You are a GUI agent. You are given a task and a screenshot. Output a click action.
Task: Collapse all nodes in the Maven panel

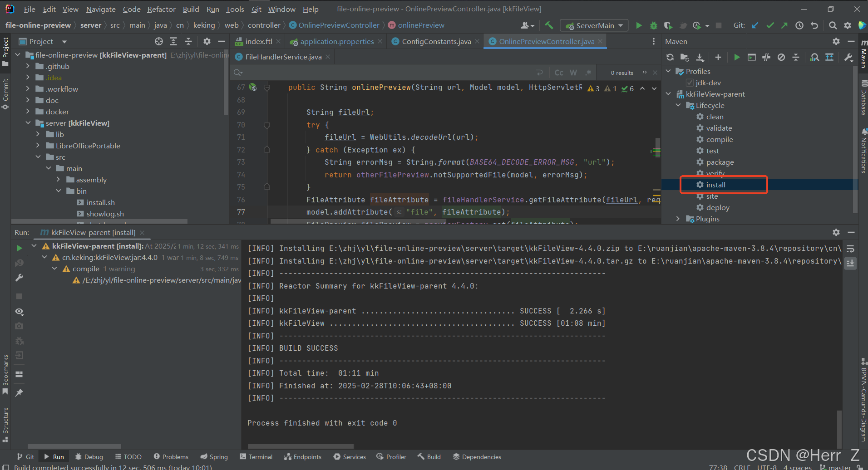coord(797,57)
